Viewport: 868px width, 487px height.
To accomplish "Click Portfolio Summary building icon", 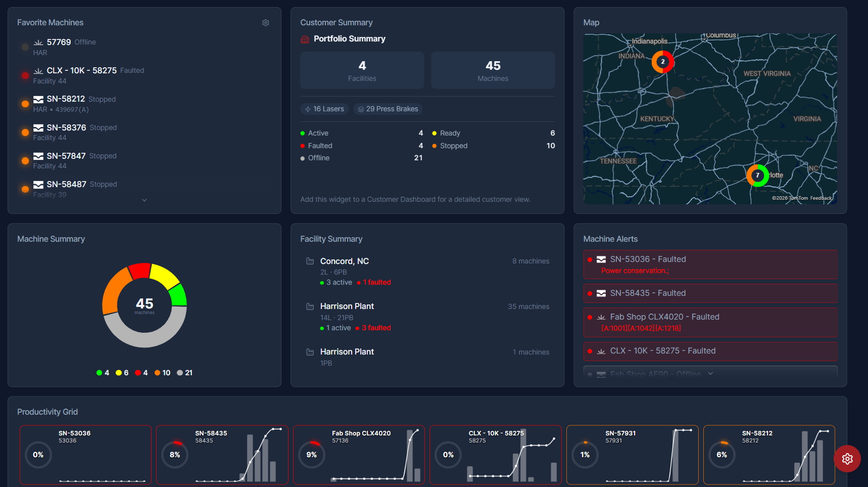I will point(305,39).
